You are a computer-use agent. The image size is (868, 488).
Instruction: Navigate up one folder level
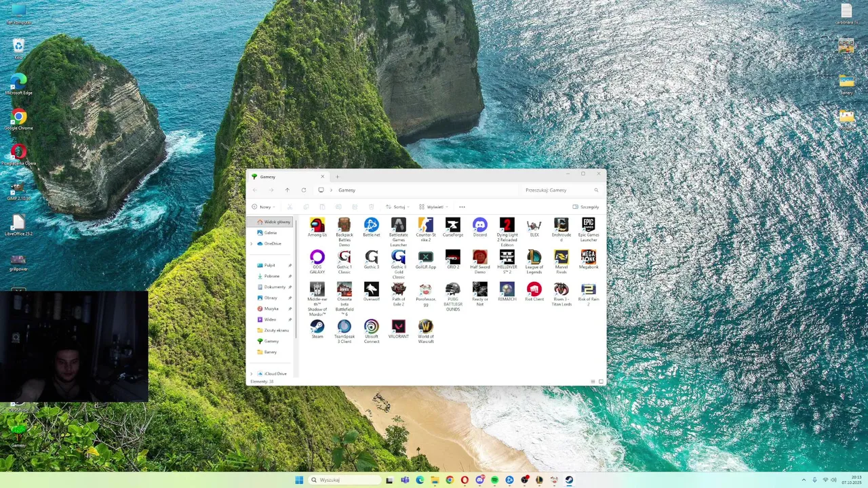click(288, 190)
